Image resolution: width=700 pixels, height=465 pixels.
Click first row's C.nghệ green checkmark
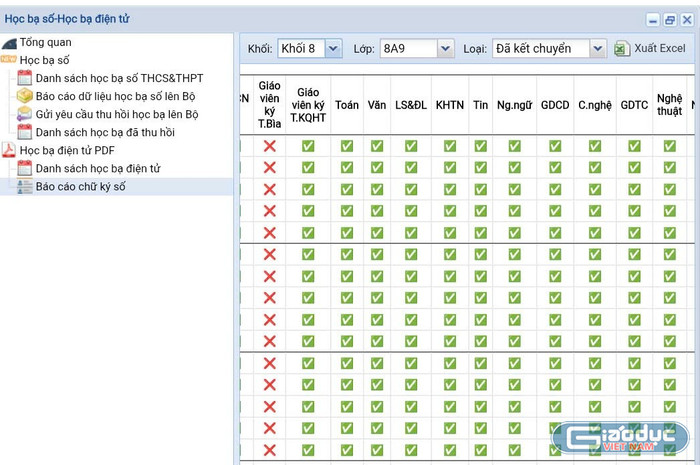click(595, 146)
